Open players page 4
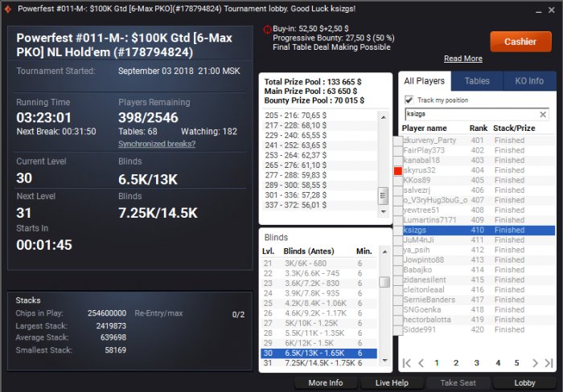The width and height of the screenshot is (563, 392). click(498, 363)
